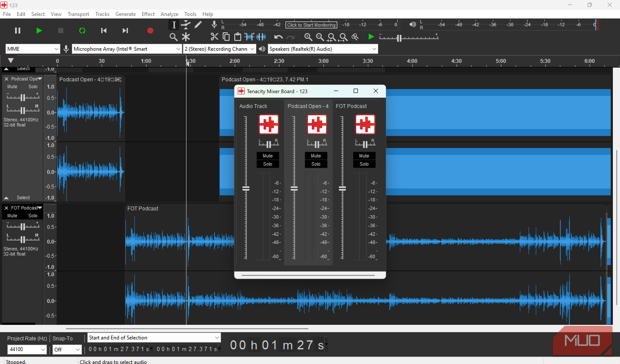Click 'Click to Start Monitoring' meter
620x364 pixels.
point(311,25)
